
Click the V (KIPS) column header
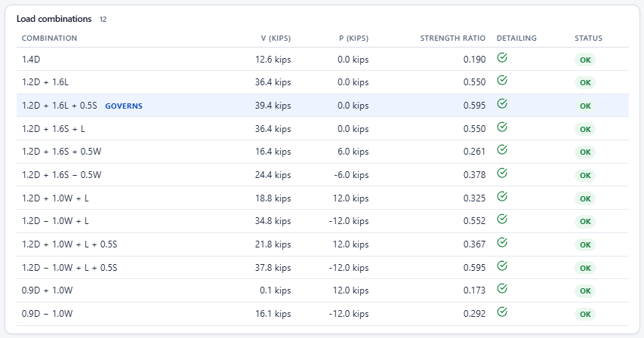276,38
